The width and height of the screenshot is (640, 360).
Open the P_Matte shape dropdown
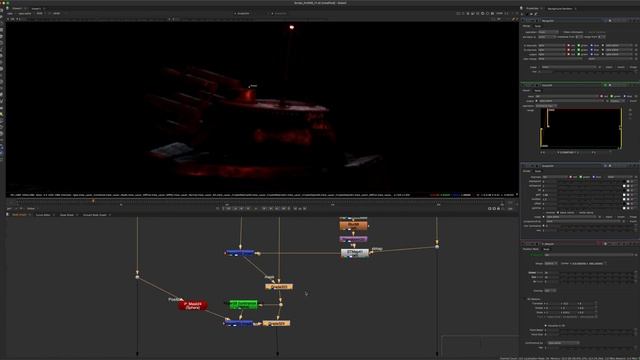click(x=550, y=264)
